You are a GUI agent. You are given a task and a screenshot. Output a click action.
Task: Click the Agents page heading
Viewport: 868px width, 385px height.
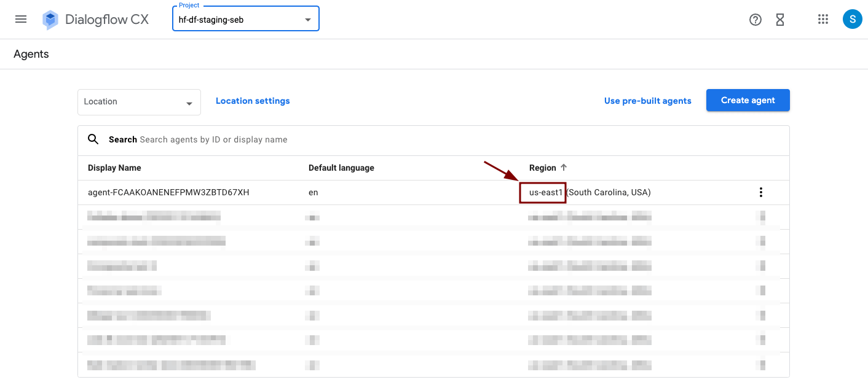[x=31, y=54]
